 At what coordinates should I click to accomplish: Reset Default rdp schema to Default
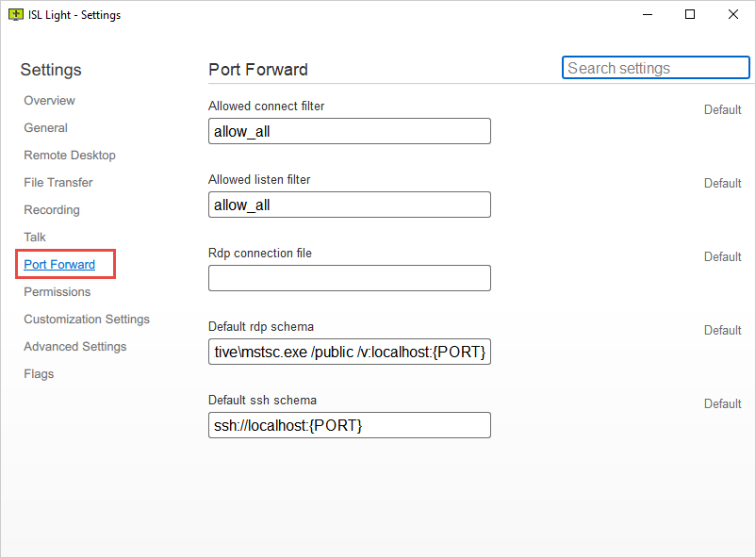(722, 330)
